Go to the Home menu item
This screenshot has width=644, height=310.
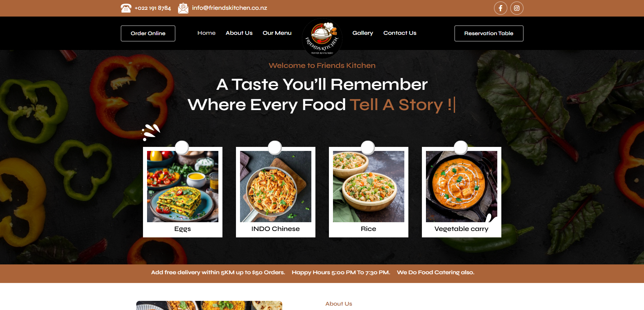(x=206, y=33)
